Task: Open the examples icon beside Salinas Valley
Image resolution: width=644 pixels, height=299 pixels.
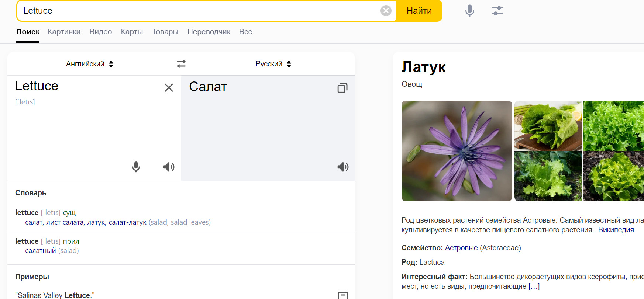Action: pyautogui.click(x=342, y=295)
